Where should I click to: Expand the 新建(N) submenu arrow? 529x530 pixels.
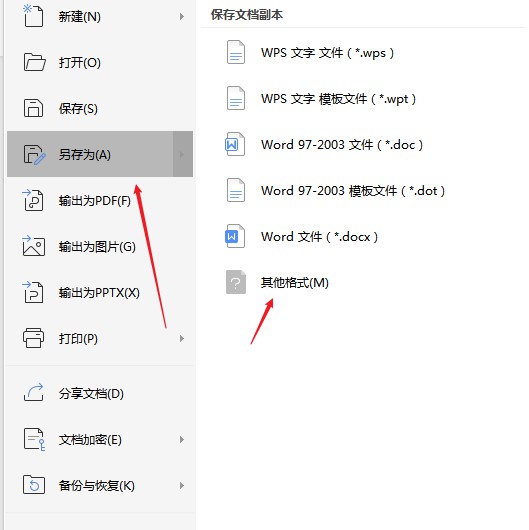182,16
